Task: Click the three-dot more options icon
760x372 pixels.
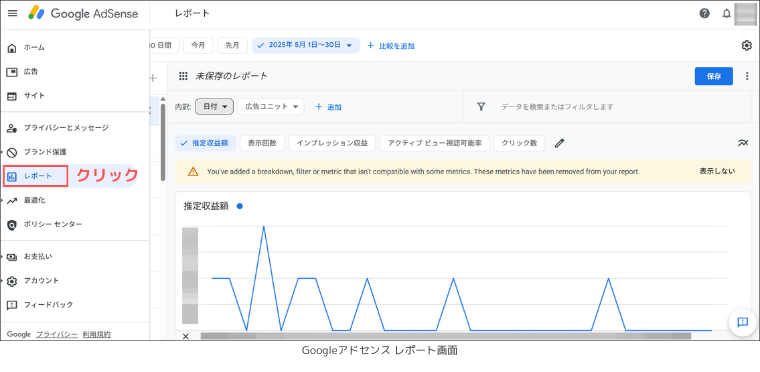Action: pyautogui.click(x=747, y=76)
